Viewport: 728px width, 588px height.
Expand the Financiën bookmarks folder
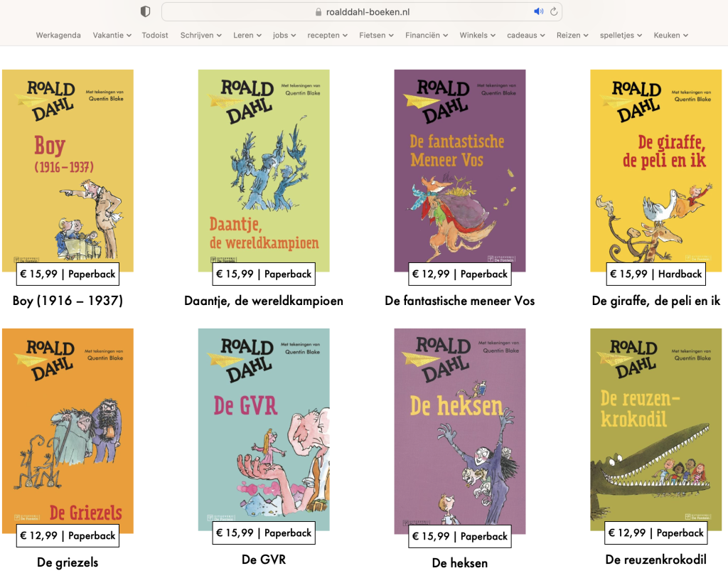pos(427,36)
